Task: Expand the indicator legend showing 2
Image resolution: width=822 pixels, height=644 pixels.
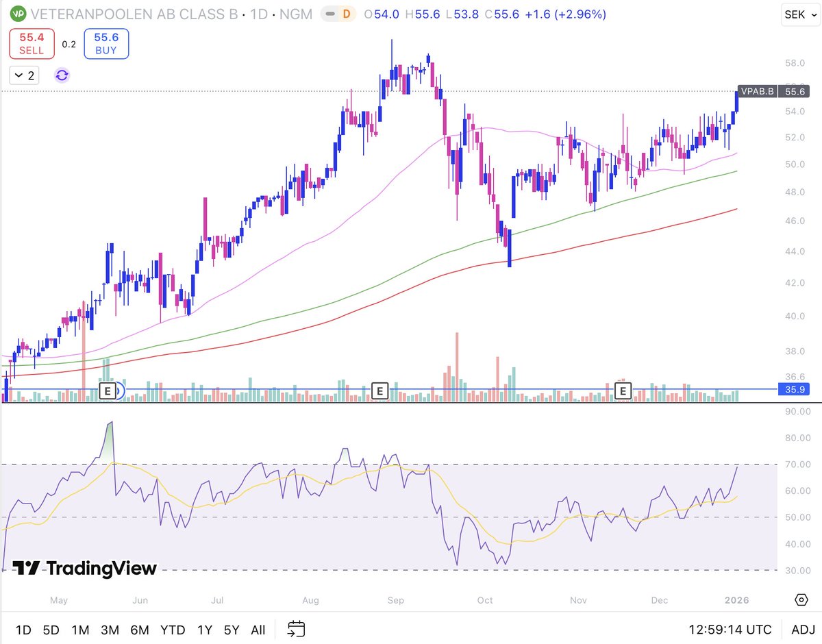Action: [x=25, y=75]
